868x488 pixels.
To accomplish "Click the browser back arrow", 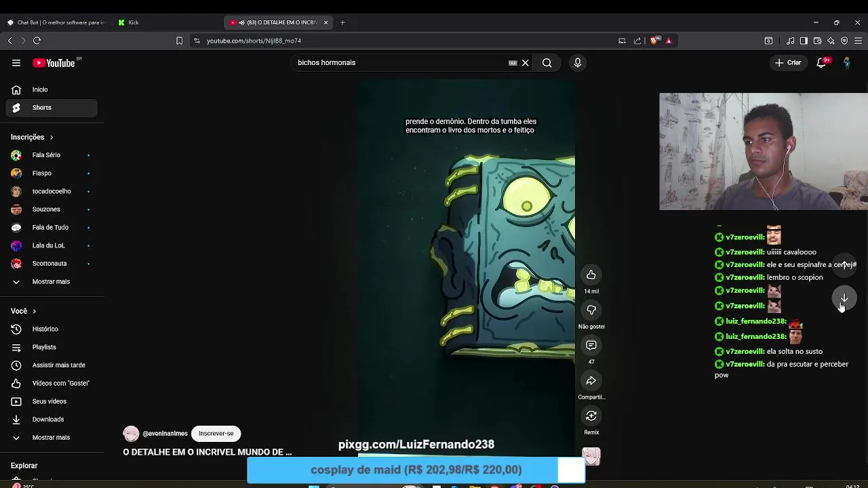I will coord(10,41).
